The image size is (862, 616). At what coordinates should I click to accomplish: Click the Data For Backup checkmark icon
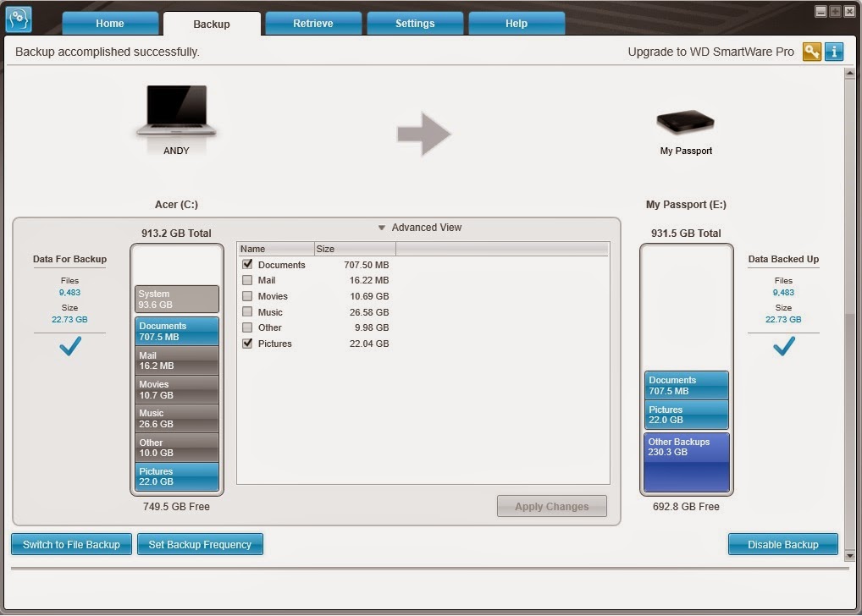click(69, 346)
